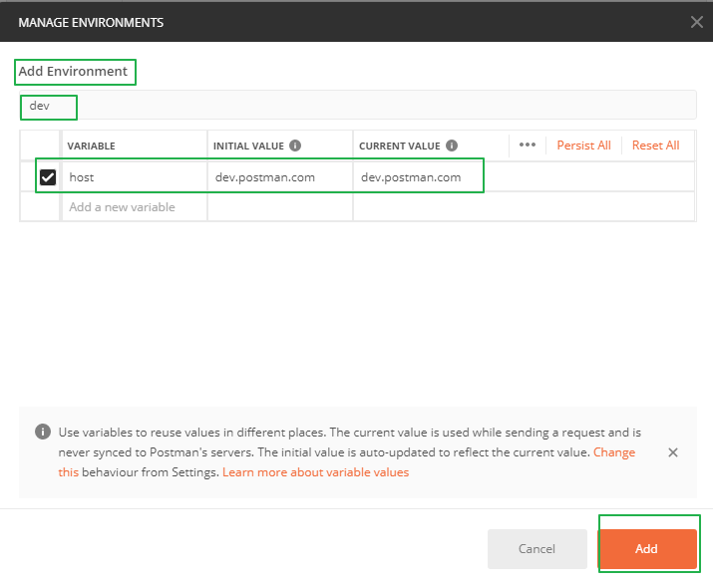Click Persist All link
The width and height of the screenshot is (713, 588).
coord(583,146)
